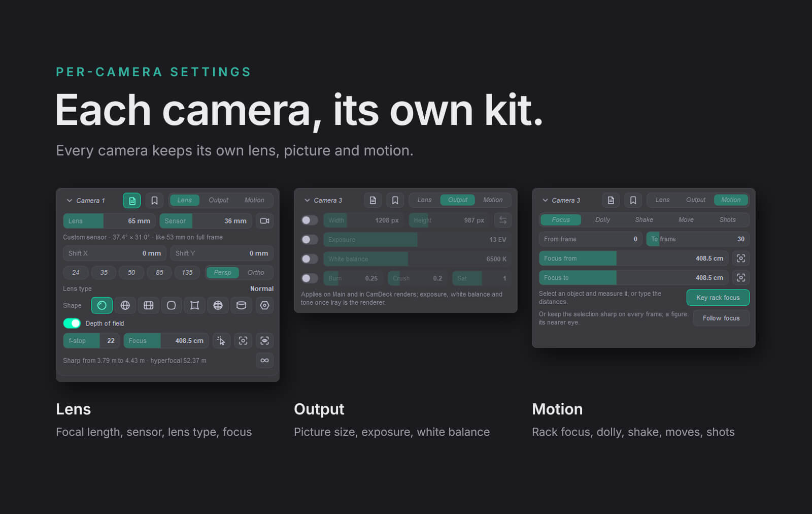Click the Follow focus button
The width and height of the screenshot is (812, 514).
tap(721, 318)
